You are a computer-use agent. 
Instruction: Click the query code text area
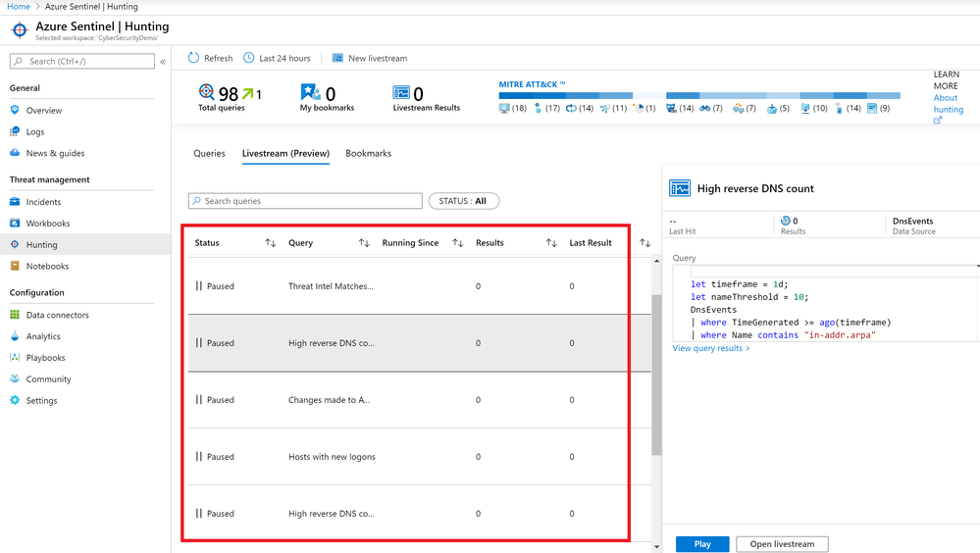[825, 303]
